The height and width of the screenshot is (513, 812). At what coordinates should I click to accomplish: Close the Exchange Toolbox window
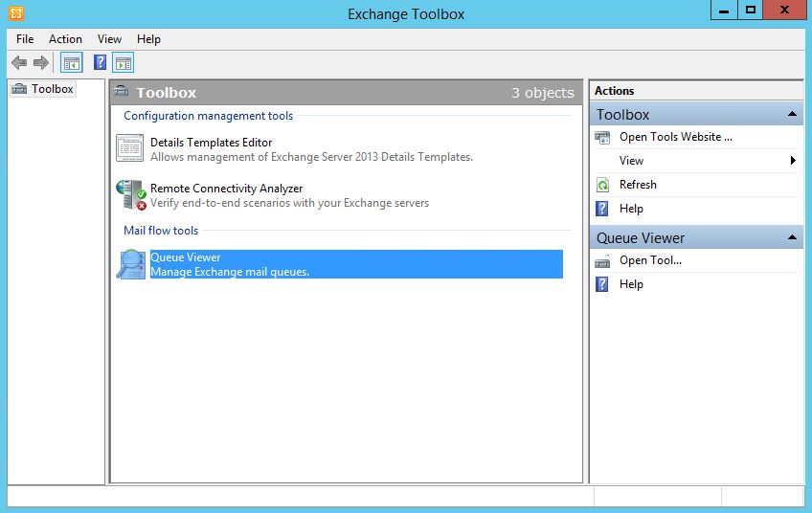pos(784,10)
